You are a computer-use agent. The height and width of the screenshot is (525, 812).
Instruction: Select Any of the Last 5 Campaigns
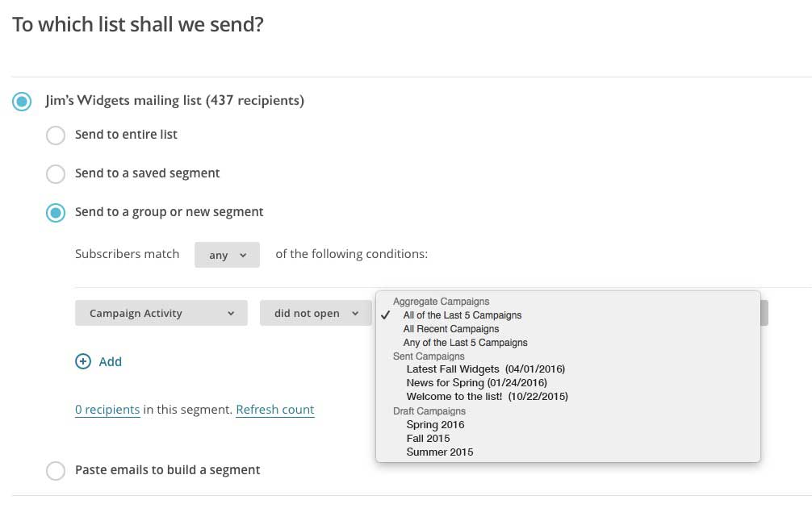tap(465, 343)
